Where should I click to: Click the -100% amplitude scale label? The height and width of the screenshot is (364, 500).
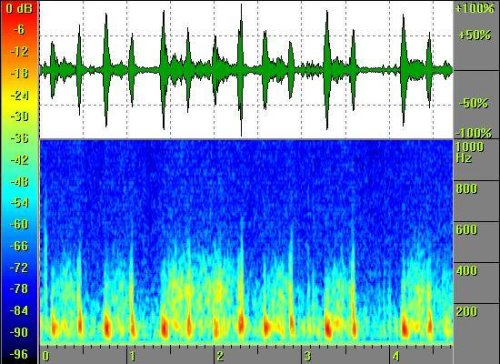[x=474, y=133]
